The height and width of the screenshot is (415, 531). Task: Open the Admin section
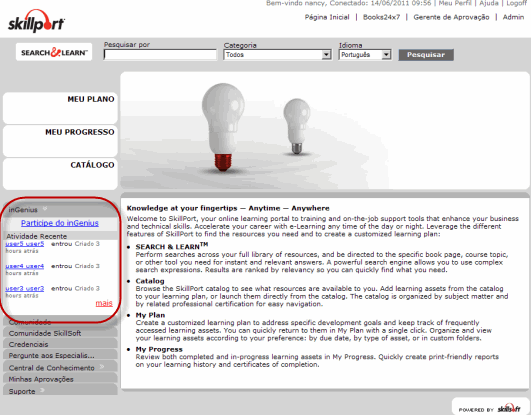(x=513, y=17)
